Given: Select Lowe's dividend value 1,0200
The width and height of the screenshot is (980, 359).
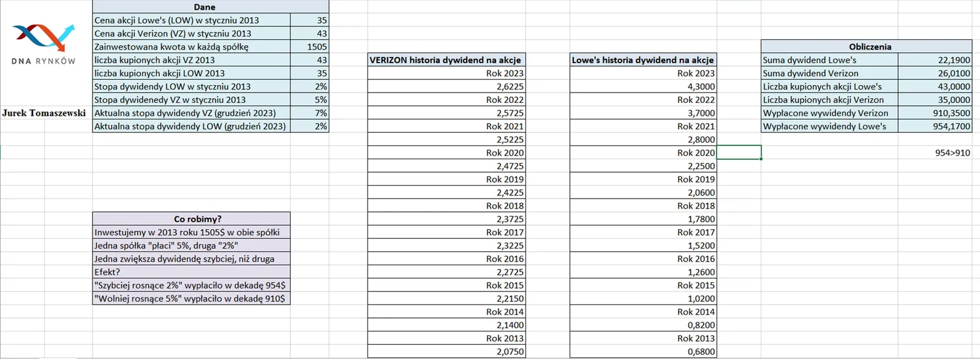Looking at the screenshot, I should (x=643, y=299).
